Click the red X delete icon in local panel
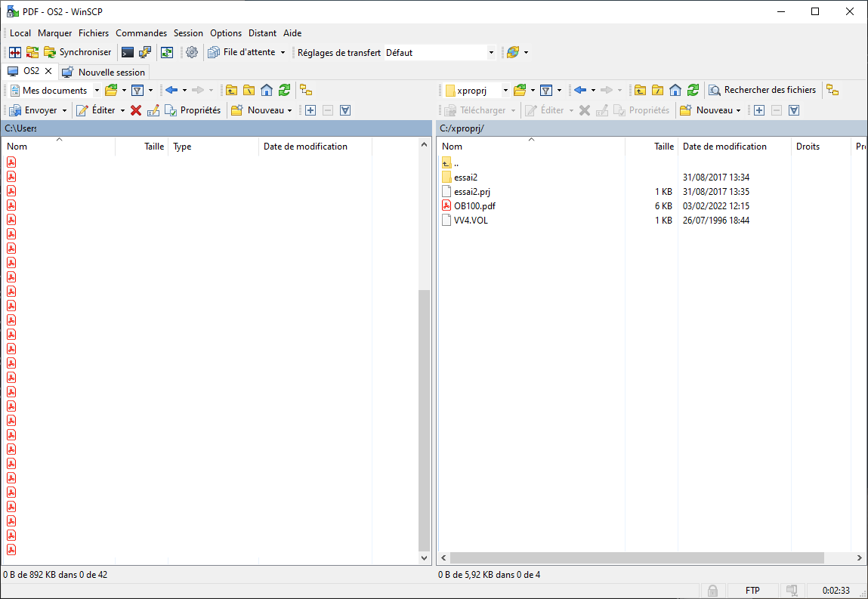 coord(136,110)
